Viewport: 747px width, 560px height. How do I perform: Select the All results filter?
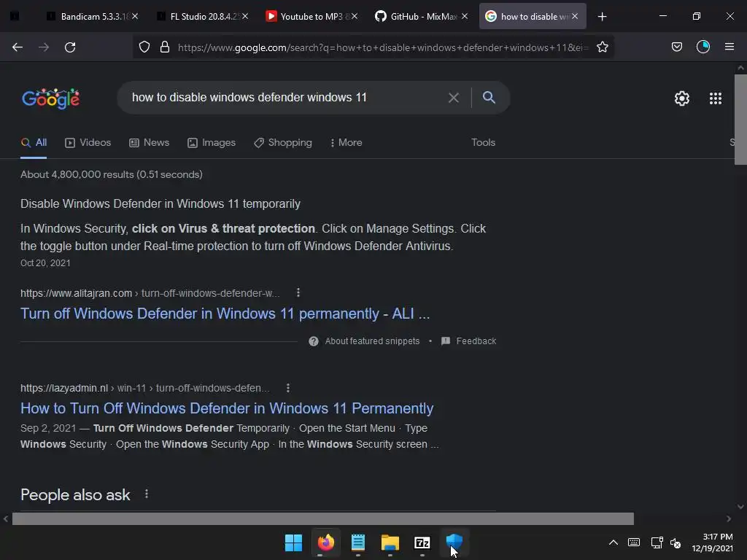click(34, 142)
